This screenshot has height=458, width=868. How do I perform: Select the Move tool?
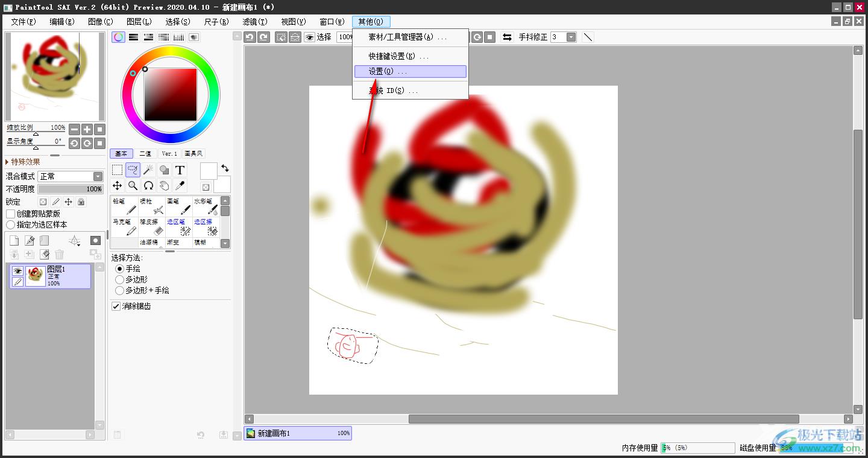pos(118,186)
